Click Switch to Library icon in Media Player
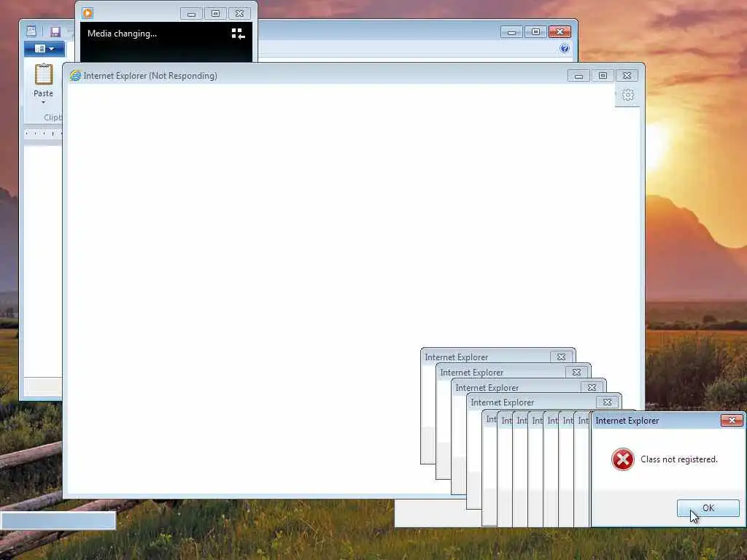 pos(239,34)
